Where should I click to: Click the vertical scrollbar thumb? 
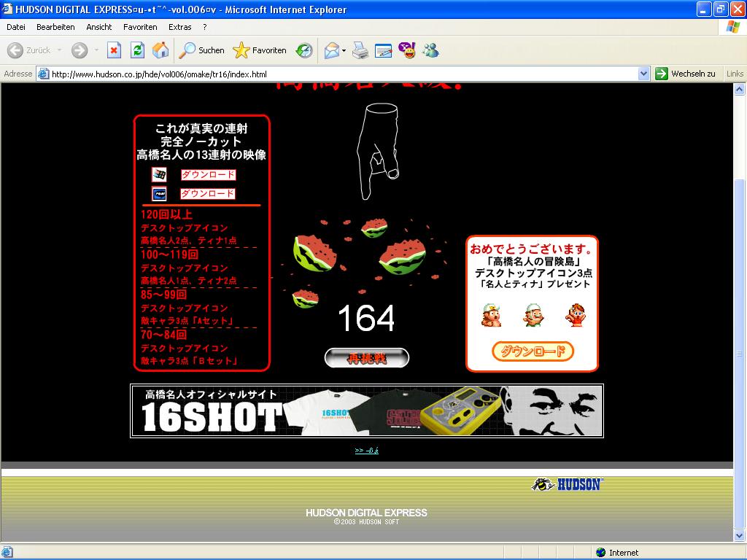point(740,354)
